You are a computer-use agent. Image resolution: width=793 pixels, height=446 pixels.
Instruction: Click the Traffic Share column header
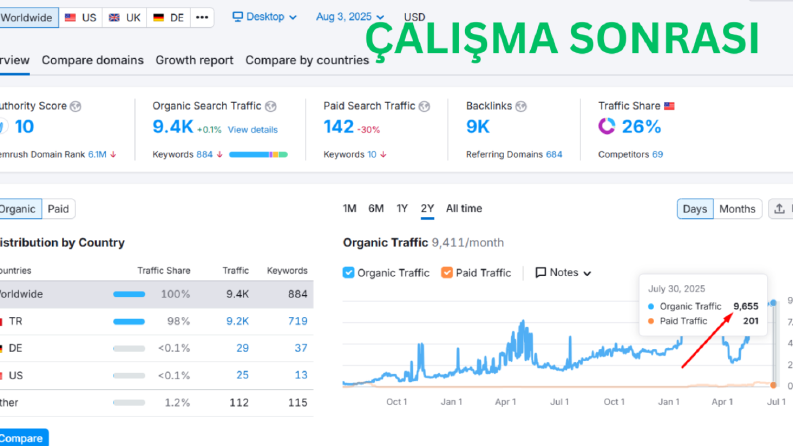164,271
